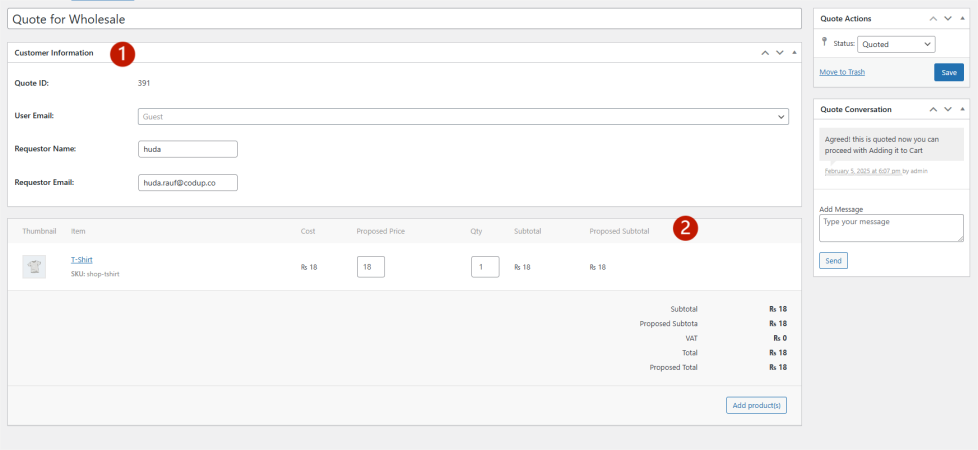Click the Send message button
The image size is (978, 450).
click(x=833, y=261)
